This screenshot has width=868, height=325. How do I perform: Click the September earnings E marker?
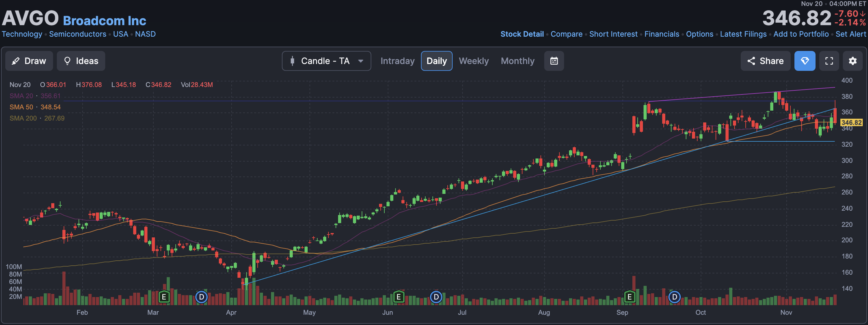[x=629, y=297]
